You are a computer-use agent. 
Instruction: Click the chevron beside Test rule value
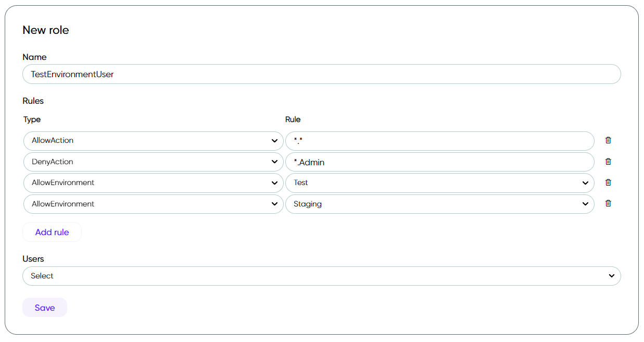coord(585,183)
